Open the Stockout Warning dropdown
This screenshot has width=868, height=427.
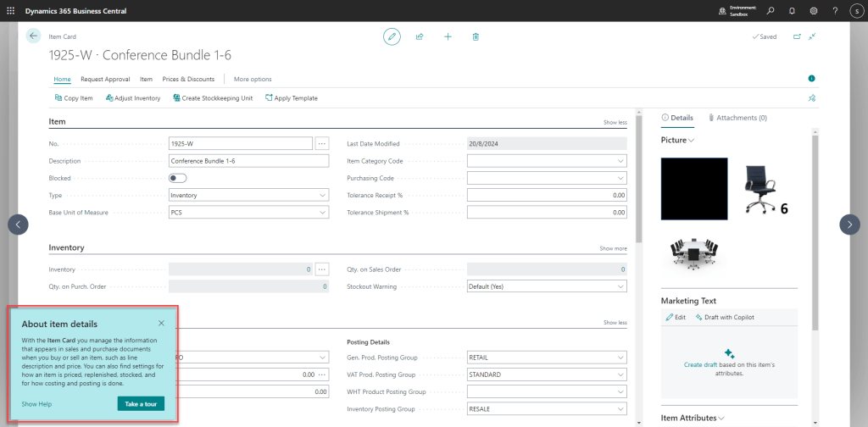(547, 286)
